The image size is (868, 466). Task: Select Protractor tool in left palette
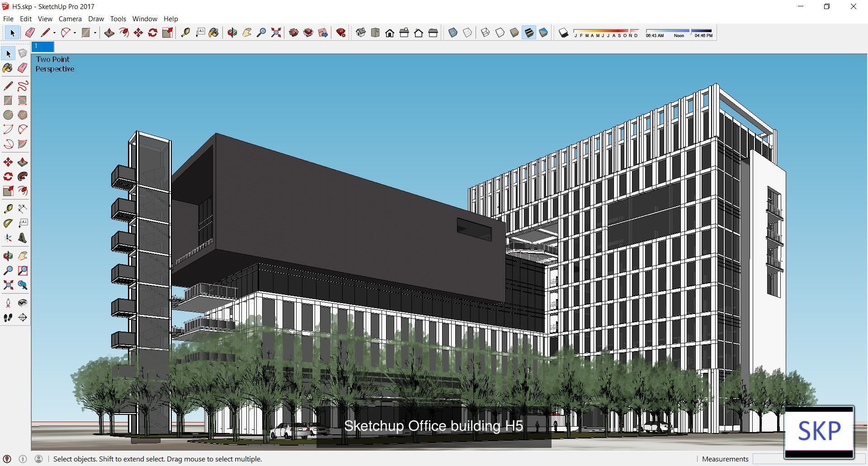pyautogui.click(x=8, y=223)
